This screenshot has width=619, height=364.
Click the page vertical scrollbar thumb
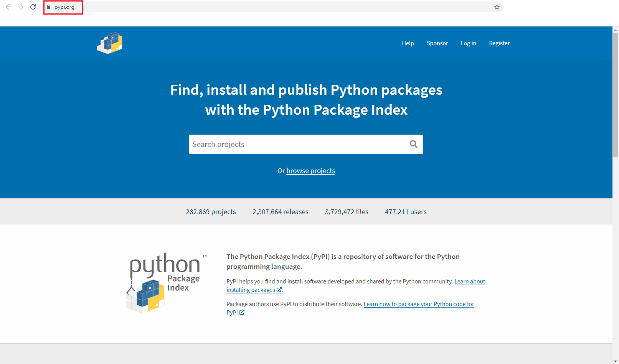(x=616, y=95)
